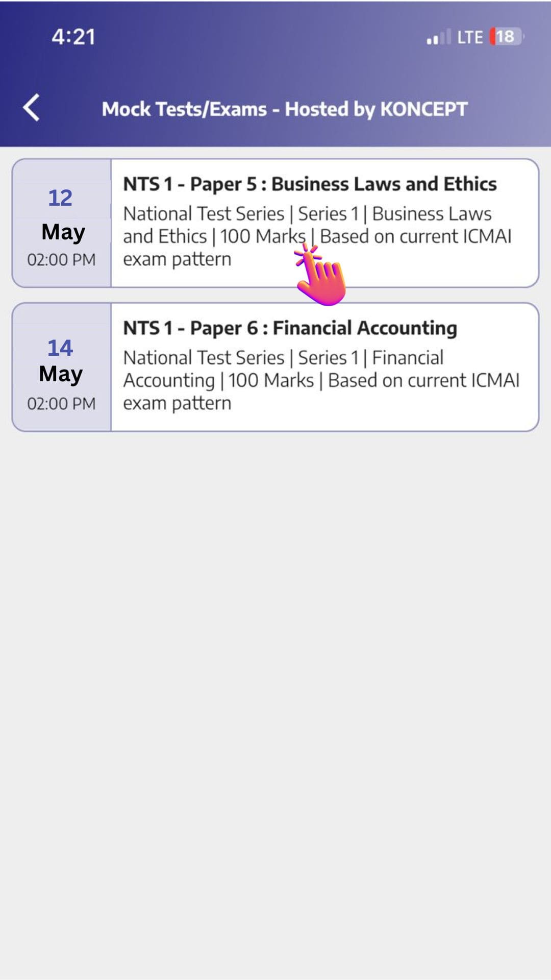The width and height of the screenshot is (551, 980).
Task: Tap the May label under 14
Action: pos(61,374)
